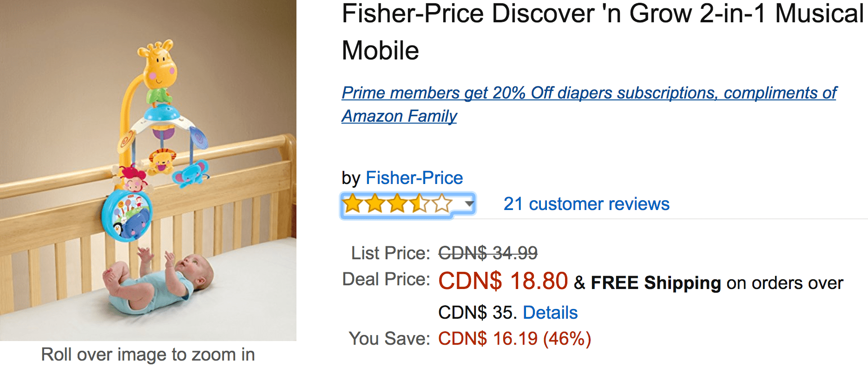Click the first gold rating star
Viewport: 868px width, 368px height.
tap(353, 204)
